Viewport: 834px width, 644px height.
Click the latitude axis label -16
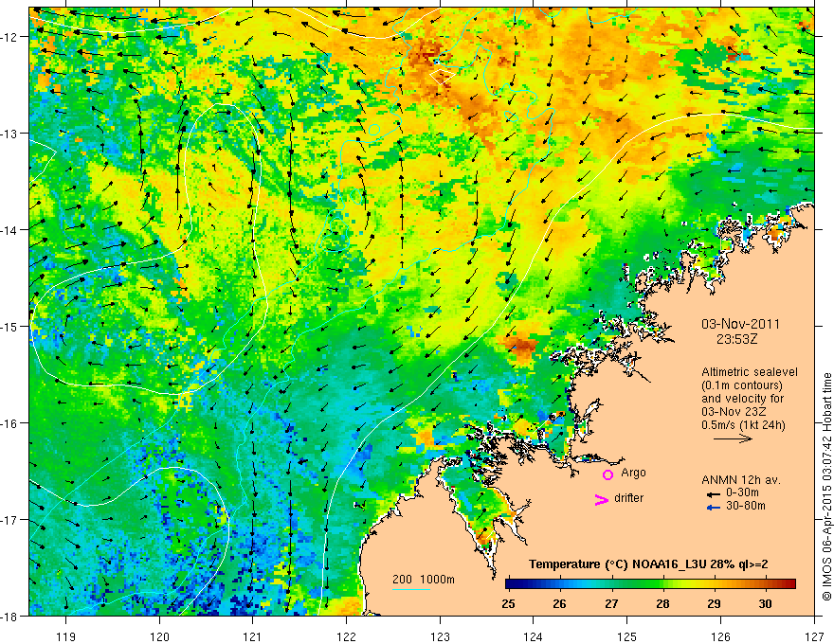[x=10, y=423]
